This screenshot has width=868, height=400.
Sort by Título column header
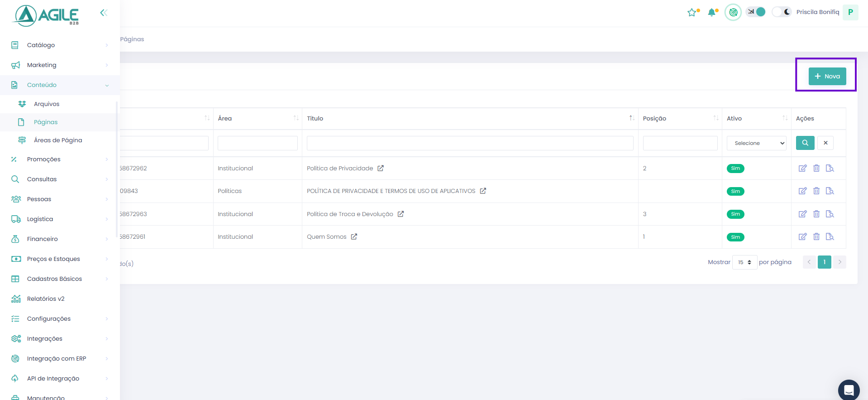pos(470,118)
